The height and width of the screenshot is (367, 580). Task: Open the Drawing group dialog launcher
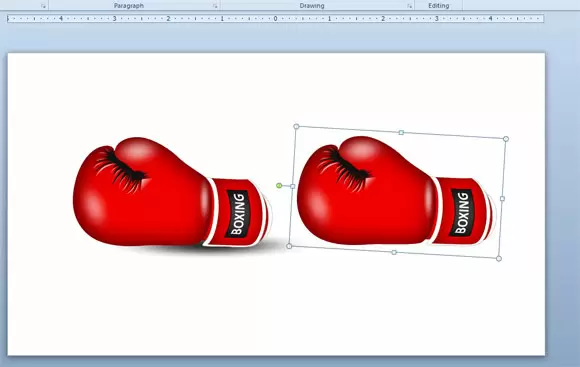coord(409,6)
